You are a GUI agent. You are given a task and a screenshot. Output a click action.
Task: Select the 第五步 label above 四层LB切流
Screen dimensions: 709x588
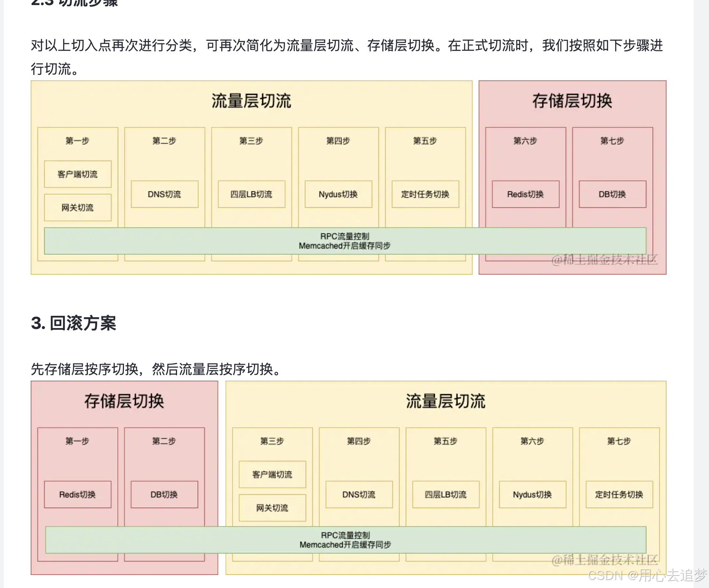[x=446, y=441]
